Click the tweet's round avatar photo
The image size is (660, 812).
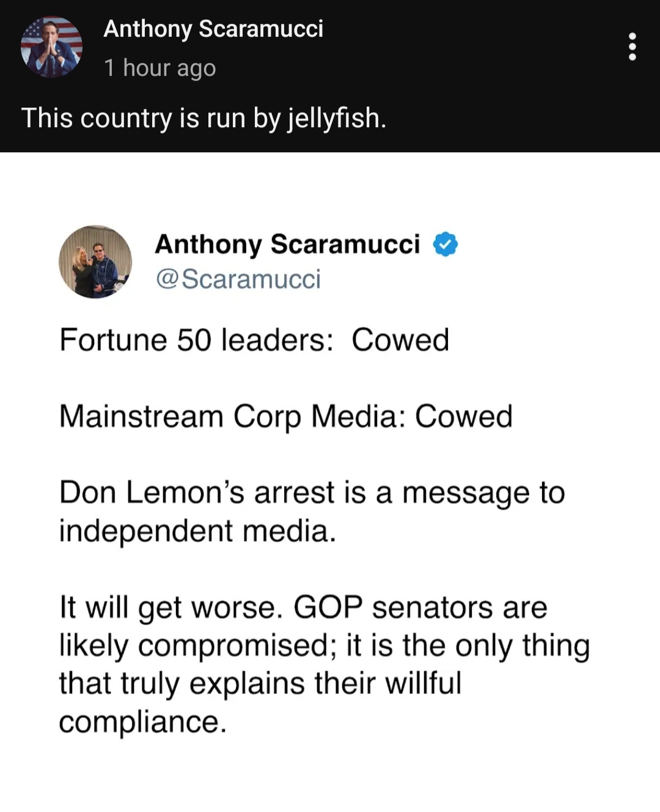point(95,262)
